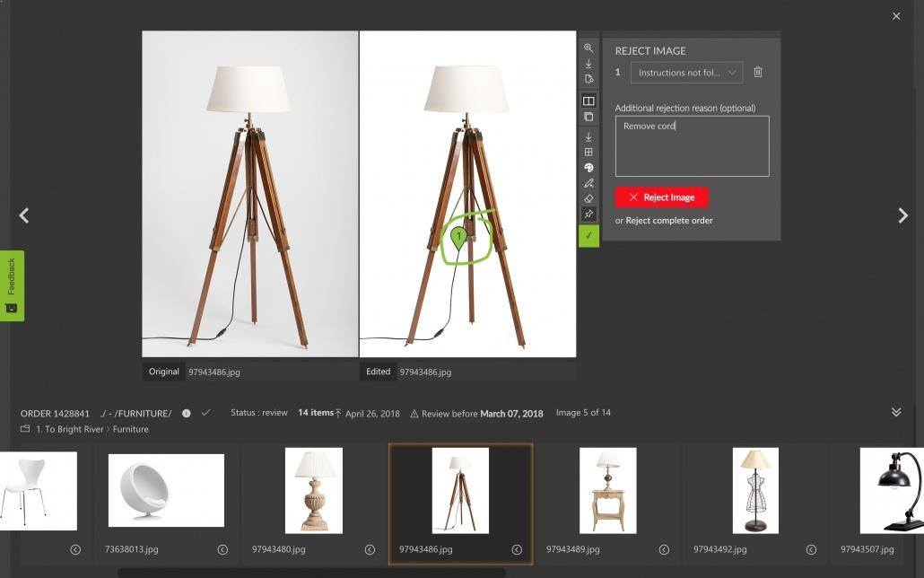Click circle arrow icon under white chair thumbnail
924x578 pixels.
coord(75,549)
